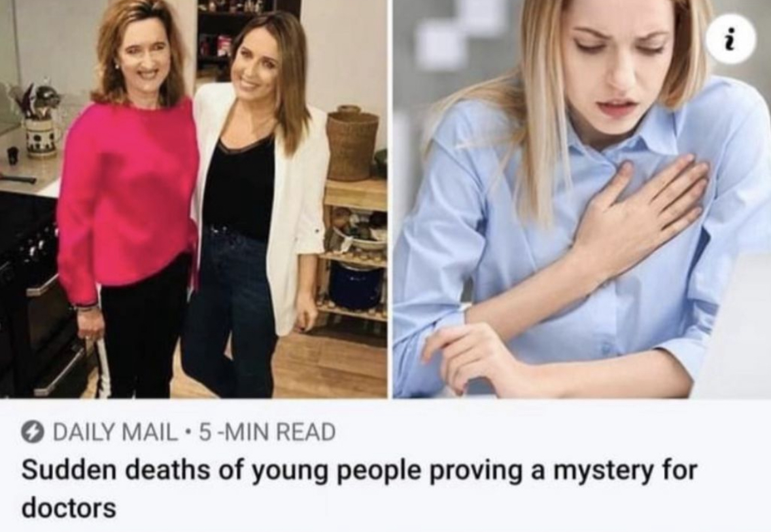
Task: Click the word 'doctors' in the headline
Action: pos(69,507)
